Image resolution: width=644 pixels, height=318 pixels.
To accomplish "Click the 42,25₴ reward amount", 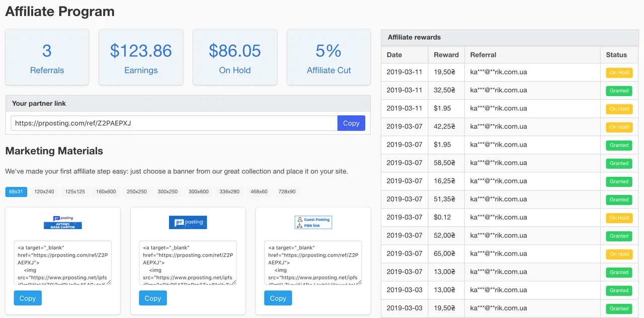I will coord(444,127).
